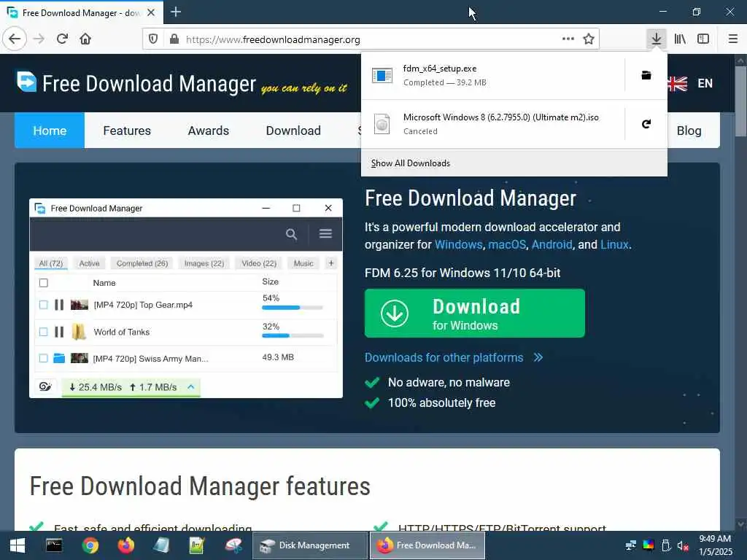Open the Features navigation tab

127,131
